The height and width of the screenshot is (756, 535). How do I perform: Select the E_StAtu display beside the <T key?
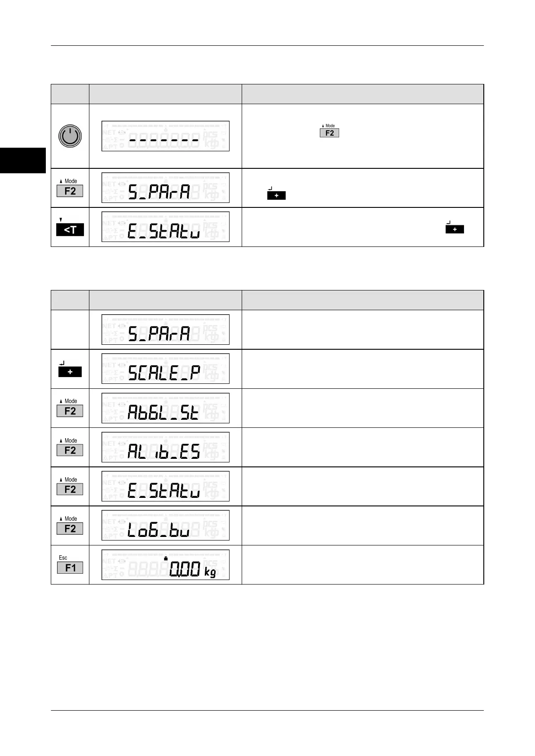pos(165,227)
